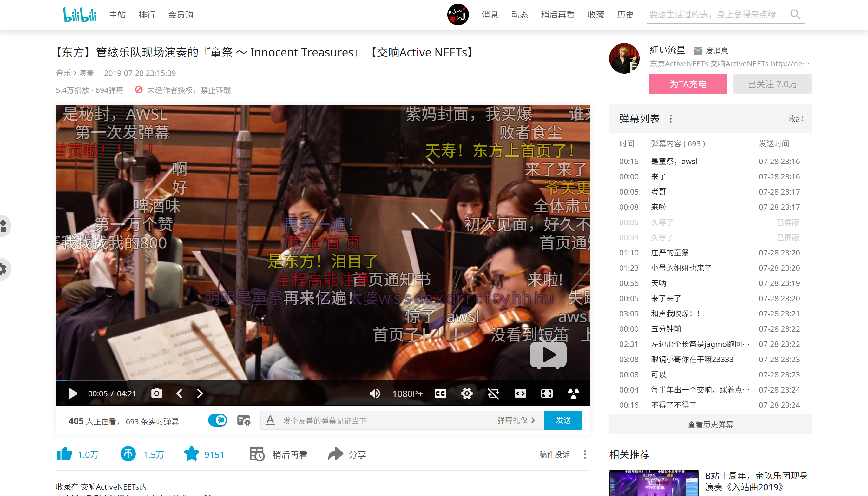Enter fullscreen mode in player
The image size is (868, 496).
(547, 393)
